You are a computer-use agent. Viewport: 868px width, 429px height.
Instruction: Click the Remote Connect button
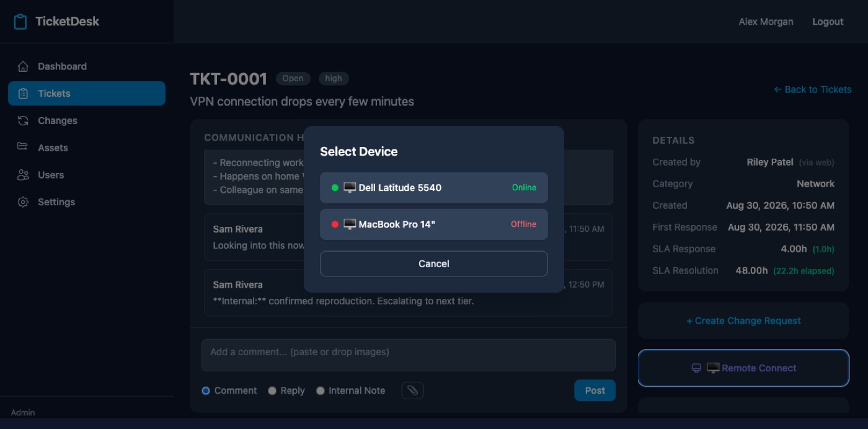tap(743, 368)
